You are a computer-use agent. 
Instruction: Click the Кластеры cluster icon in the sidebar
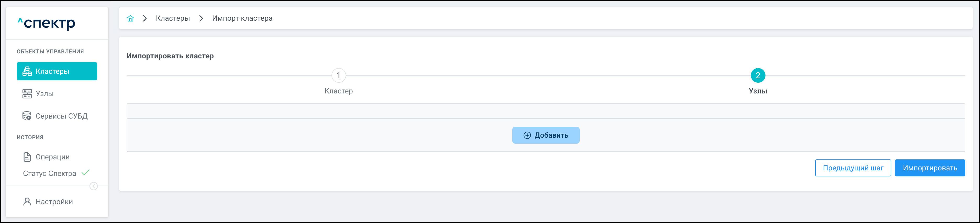tap(27, 71)
